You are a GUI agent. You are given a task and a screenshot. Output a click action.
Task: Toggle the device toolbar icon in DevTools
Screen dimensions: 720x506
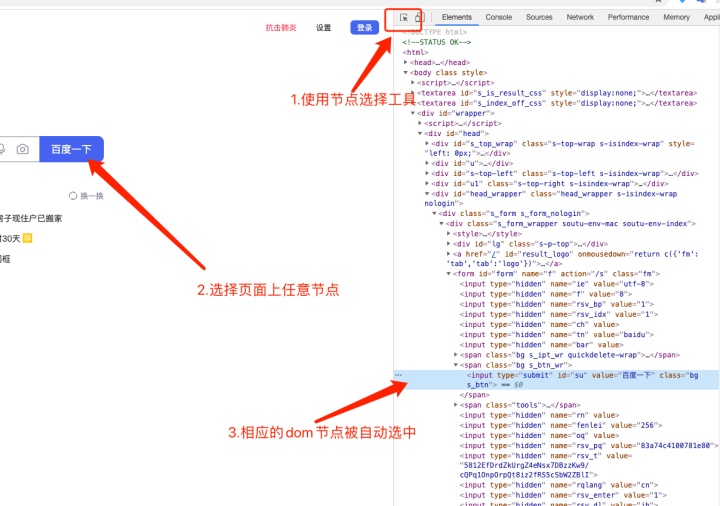click(x=418, y=17)
